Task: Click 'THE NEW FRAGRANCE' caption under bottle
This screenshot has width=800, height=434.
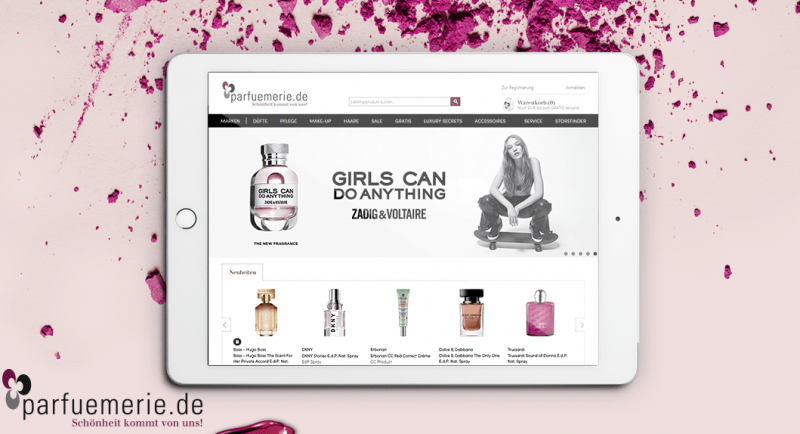Action: point(276,244)
